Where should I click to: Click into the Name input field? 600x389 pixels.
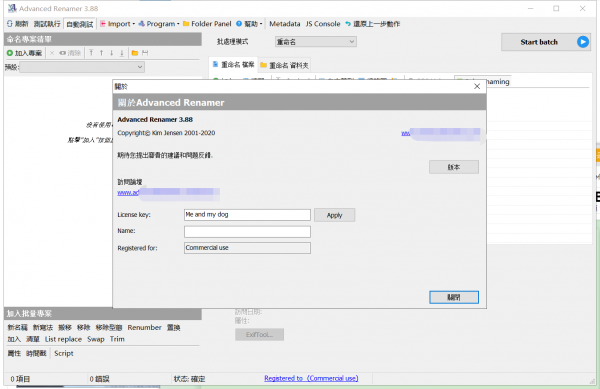247,231
